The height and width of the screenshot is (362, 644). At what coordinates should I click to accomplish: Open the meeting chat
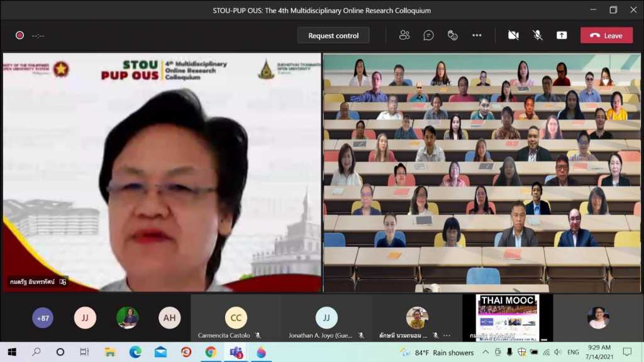click(x=429, y=35)
